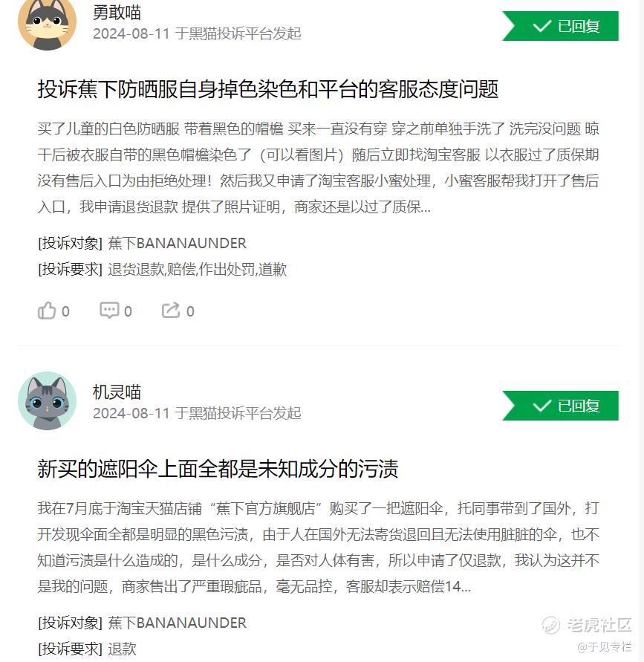Image resolution: width=644 pixels, height=662 pixels.
Task: Click 蕉下BANANAUNDER in first complaint
Action: click(178, 243)
